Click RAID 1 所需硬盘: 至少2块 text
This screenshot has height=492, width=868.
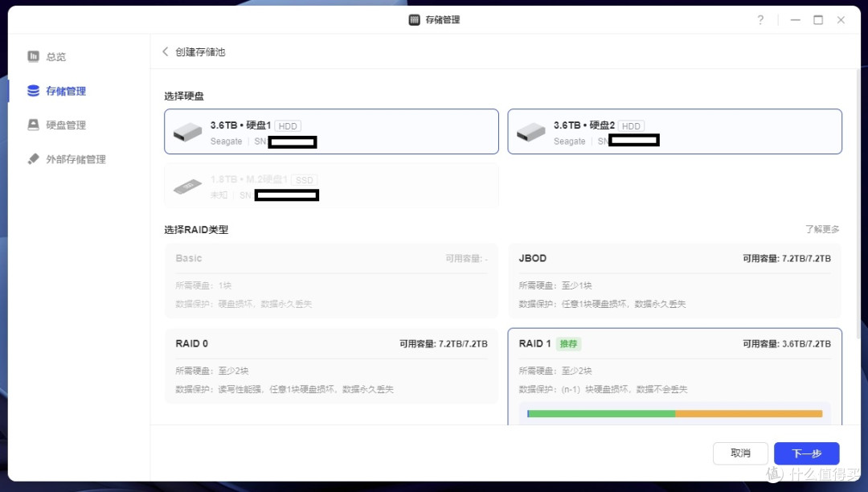point(555,371)
